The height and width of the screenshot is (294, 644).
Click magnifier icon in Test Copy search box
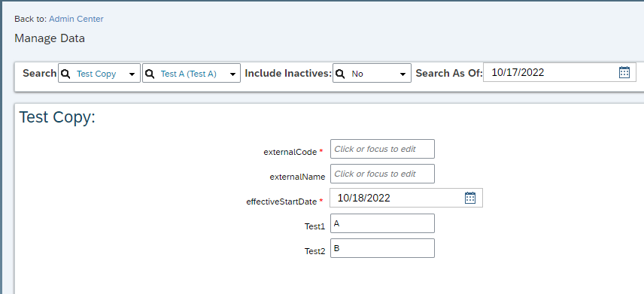pos(65,74)
